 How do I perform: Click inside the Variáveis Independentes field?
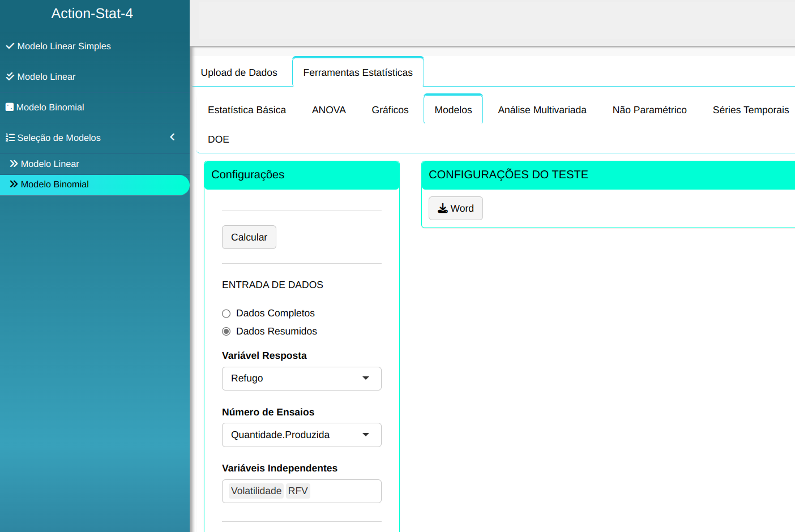point(345,491)
